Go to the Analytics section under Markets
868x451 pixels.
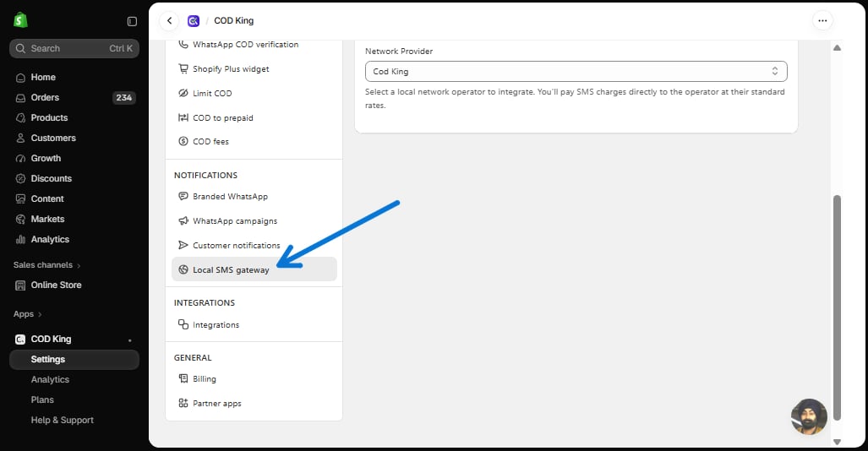[50, 239]
